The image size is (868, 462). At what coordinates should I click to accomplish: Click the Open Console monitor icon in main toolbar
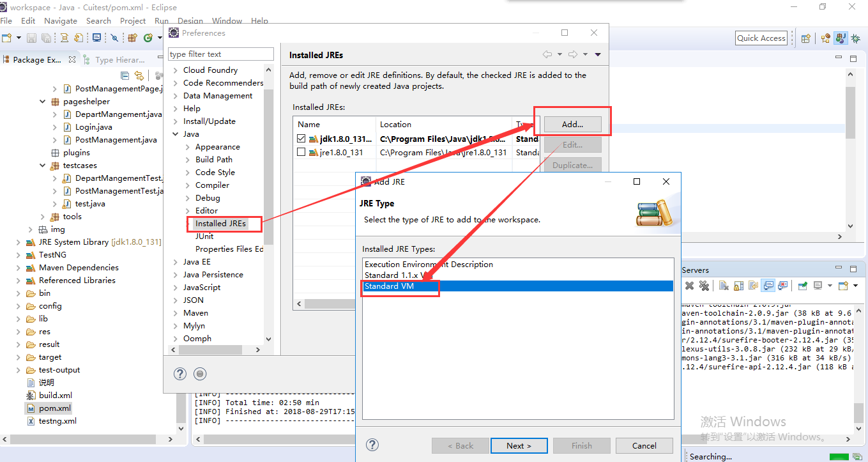(97, 38)
